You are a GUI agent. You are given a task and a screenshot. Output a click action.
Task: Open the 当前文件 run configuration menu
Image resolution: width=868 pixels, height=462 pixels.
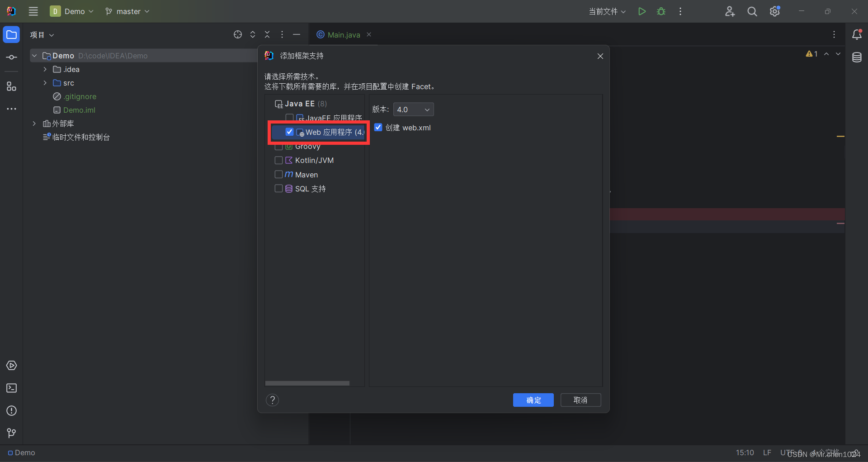[607, 11]
